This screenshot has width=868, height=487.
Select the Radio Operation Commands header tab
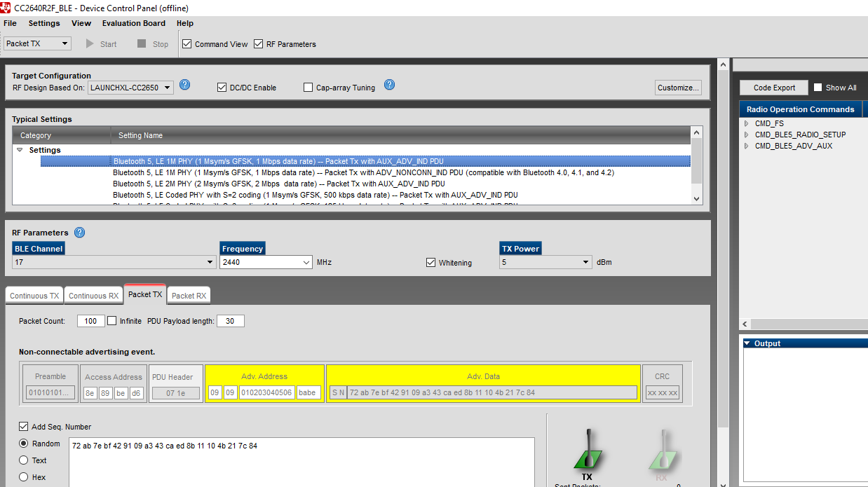coord(800,109)
